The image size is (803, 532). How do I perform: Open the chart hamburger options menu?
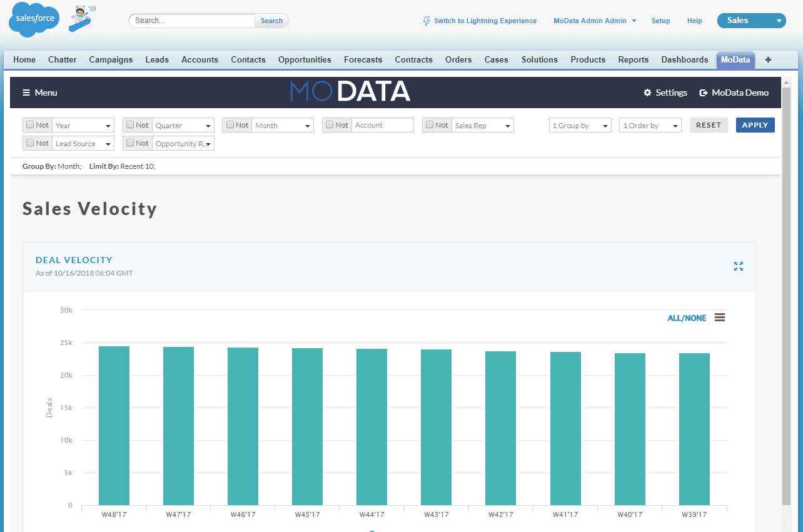pos(720,318)
